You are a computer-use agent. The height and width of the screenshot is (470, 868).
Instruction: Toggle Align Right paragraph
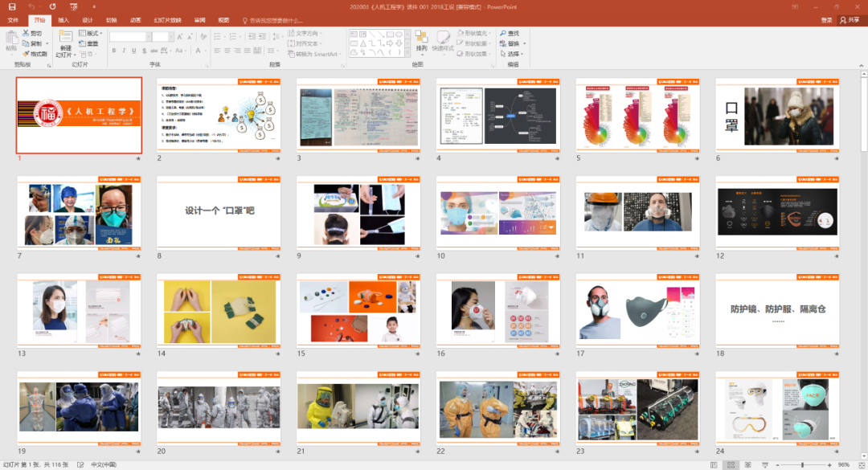point(237,51)
